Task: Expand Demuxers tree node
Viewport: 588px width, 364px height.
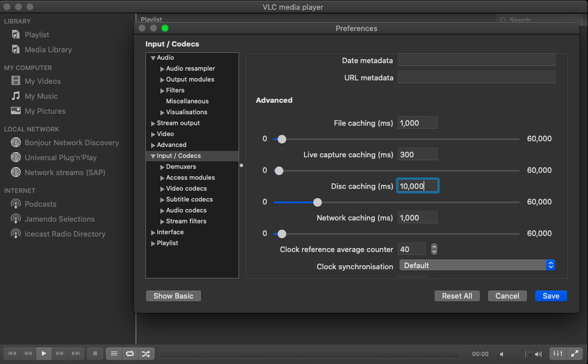Action: [162, 167]
